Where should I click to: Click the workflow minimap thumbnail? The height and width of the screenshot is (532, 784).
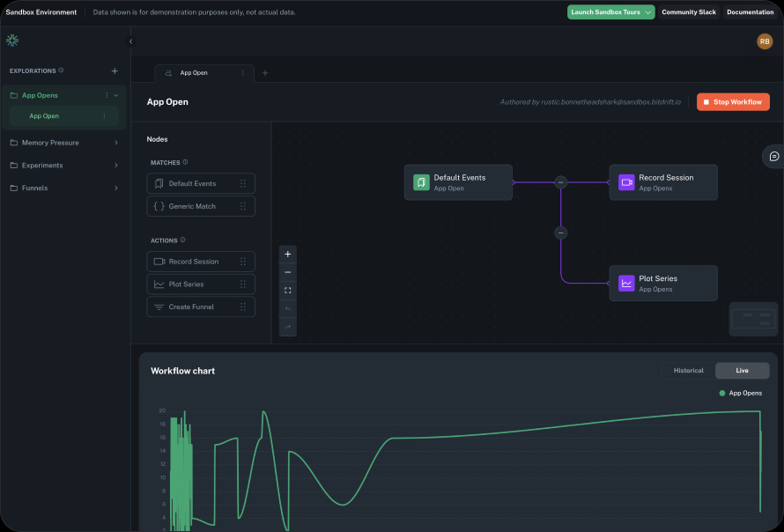pyautogui.click(x=754, y=319)
